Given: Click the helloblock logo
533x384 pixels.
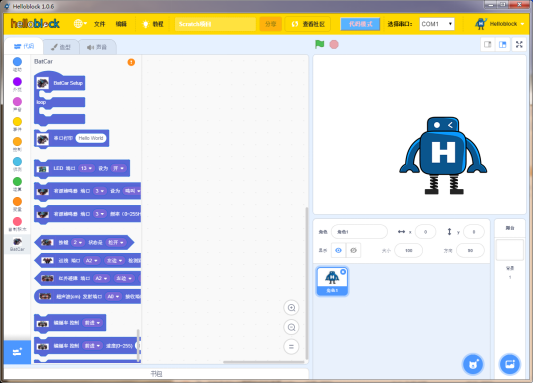Looking at the screenshot, I should pyautogui.click(x=35, y=23).
